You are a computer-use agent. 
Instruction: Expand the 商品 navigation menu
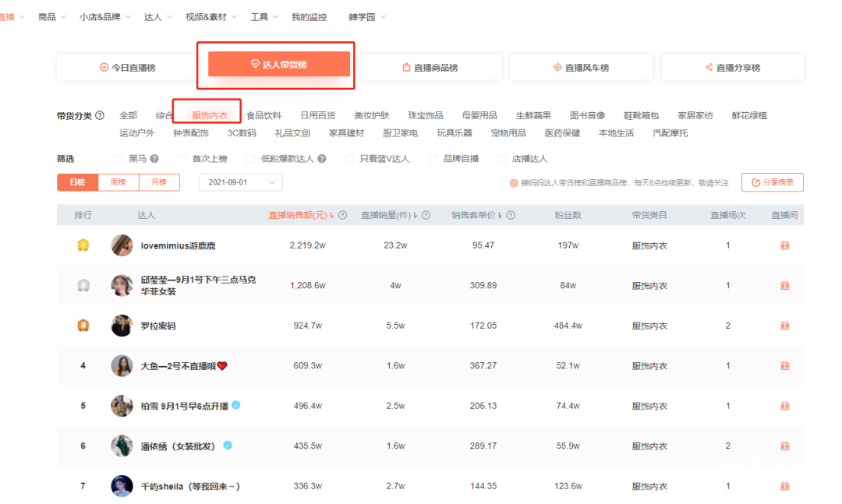51,17
